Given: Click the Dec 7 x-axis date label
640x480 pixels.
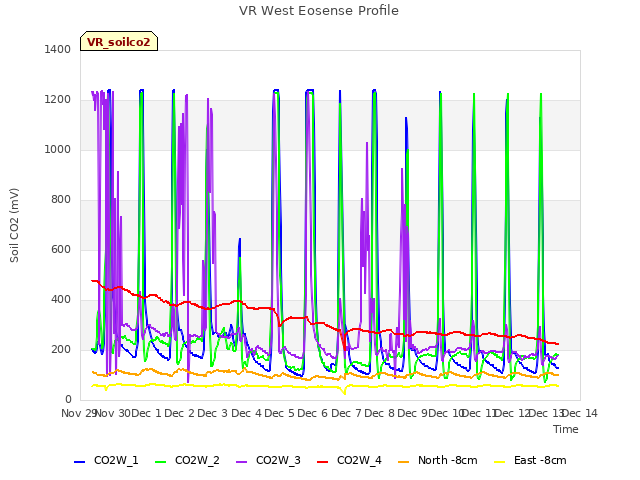Looking at the screenshot, I should tap(346, 413).
